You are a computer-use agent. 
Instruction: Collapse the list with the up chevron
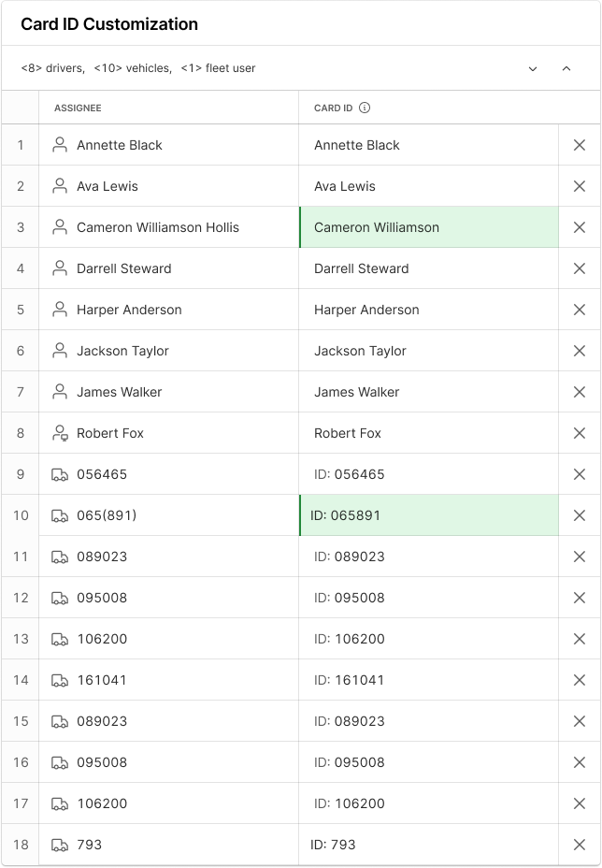[566, 68]
